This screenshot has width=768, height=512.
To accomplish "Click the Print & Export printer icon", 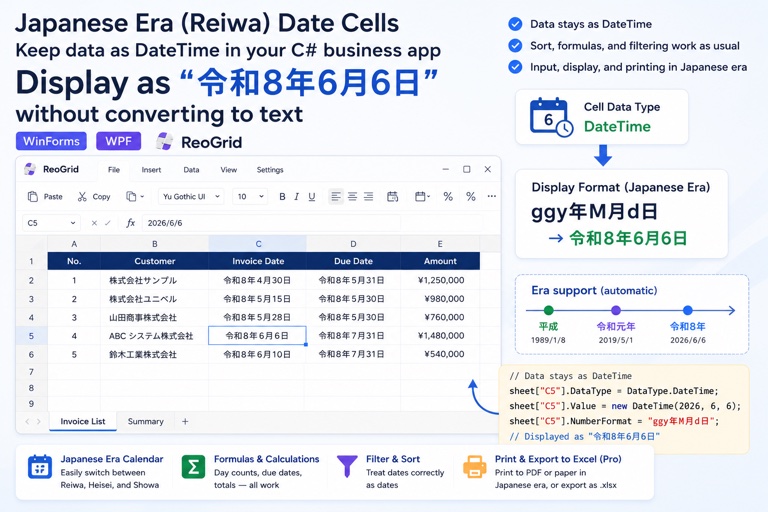I will [475, 466].
